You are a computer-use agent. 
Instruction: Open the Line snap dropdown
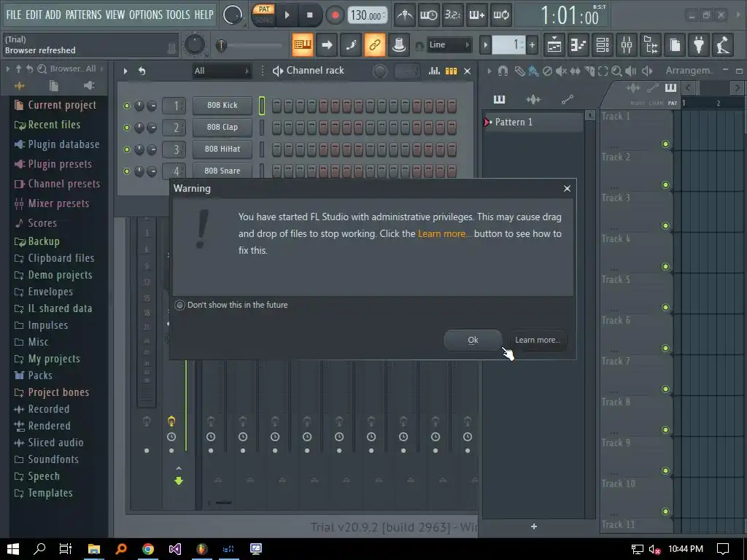449,45
